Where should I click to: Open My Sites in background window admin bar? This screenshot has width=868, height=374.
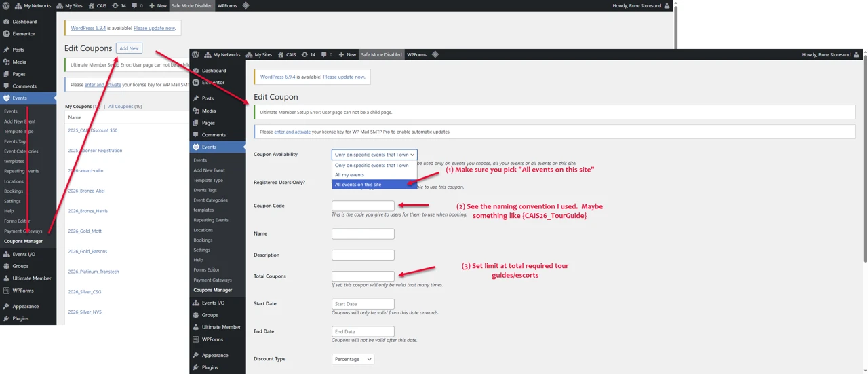pyautogui.click(x=69, y=5)
